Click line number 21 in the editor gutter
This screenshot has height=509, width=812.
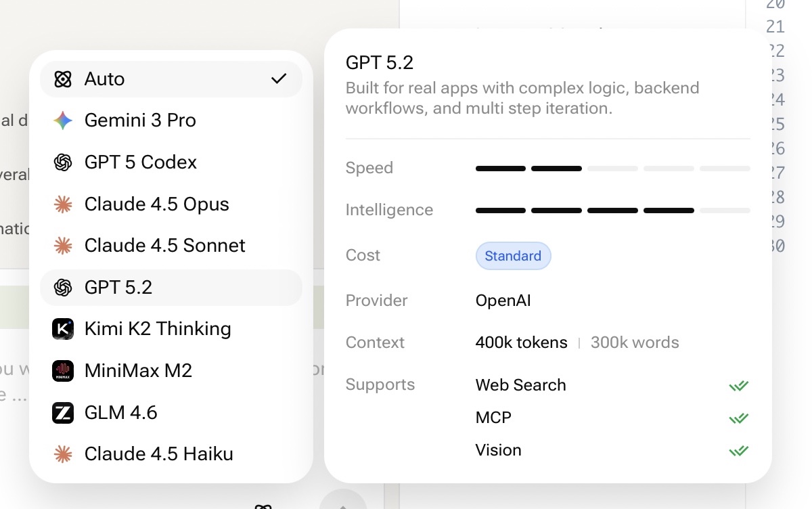pyautogui.click(x=775, y=27)
